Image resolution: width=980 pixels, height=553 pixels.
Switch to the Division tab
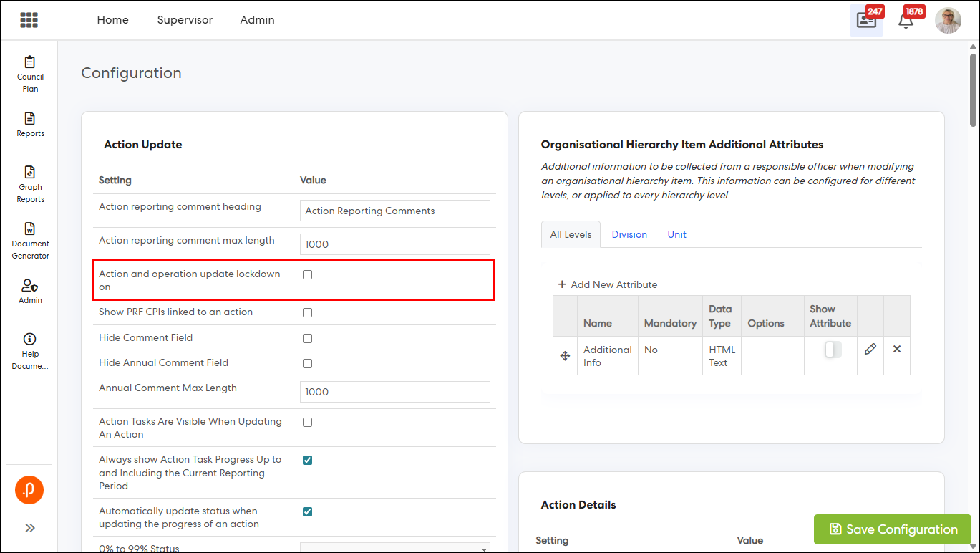pyautogui.click(x=629, y=234)
